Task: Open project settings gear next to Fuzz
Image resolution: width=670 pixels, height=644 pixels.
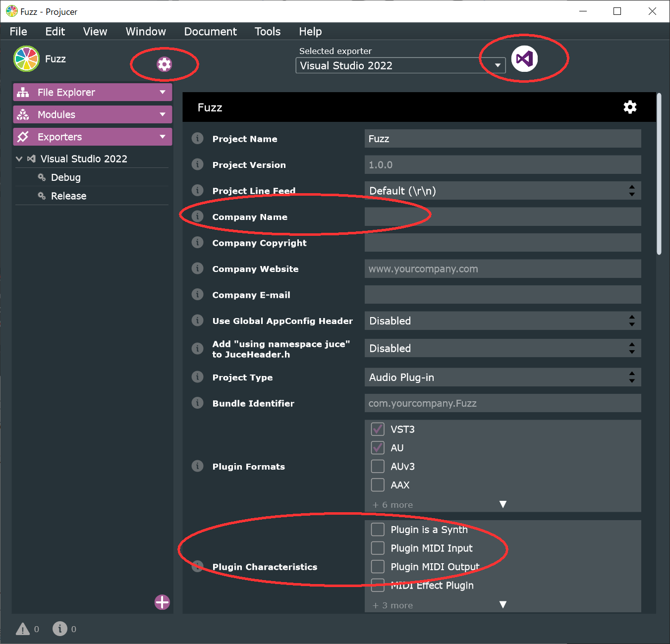Action: pyautogui.click(x=164, y=64)
